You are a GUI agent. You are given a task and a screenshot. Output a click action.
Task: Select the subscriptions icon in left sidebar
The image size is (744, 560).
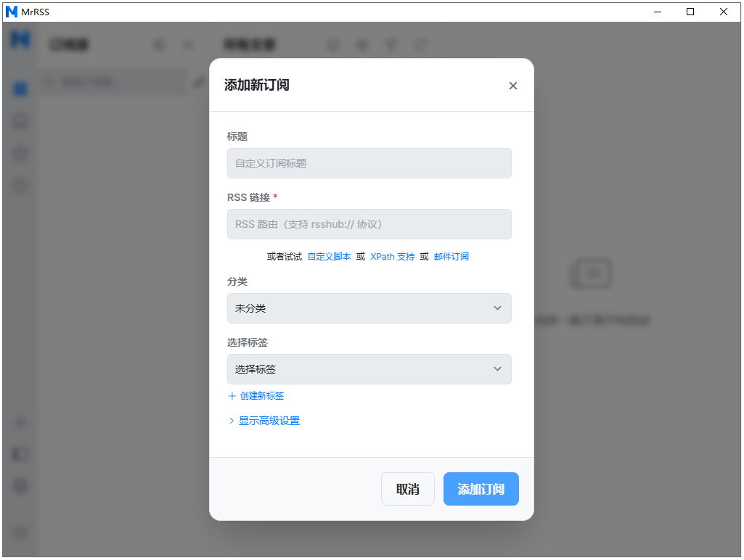tap(20, 88)
